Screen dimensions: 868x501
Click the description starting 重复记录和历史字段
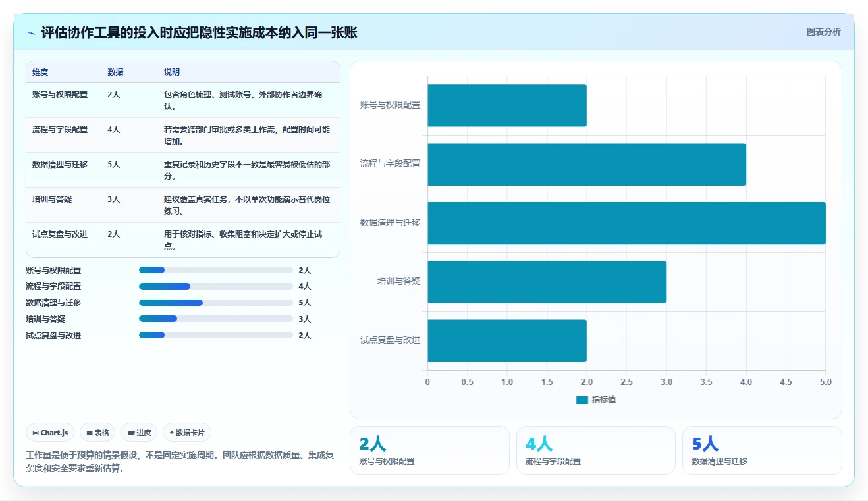(247, 171)
